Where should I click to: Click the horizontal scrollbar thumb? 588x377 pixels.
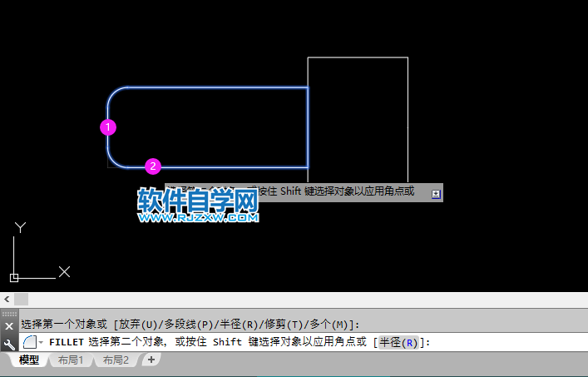point(21,300)
